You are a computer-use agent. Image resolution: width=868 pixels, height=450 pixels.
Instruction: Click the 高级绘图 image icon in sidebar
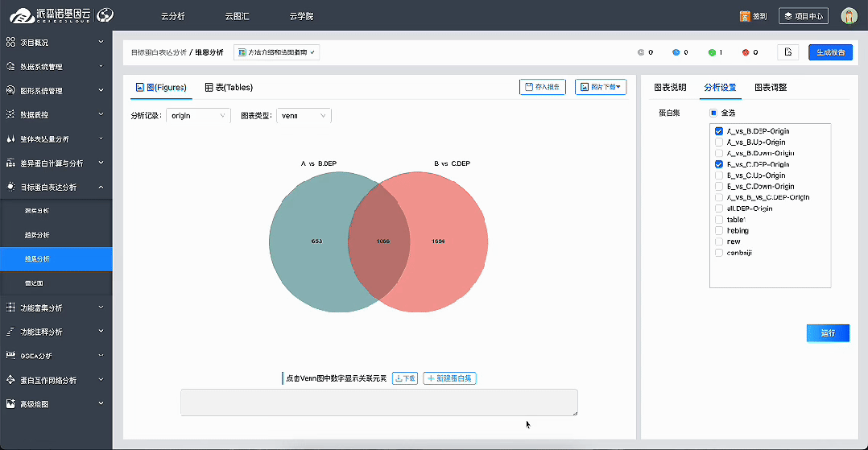pos(10,404)
